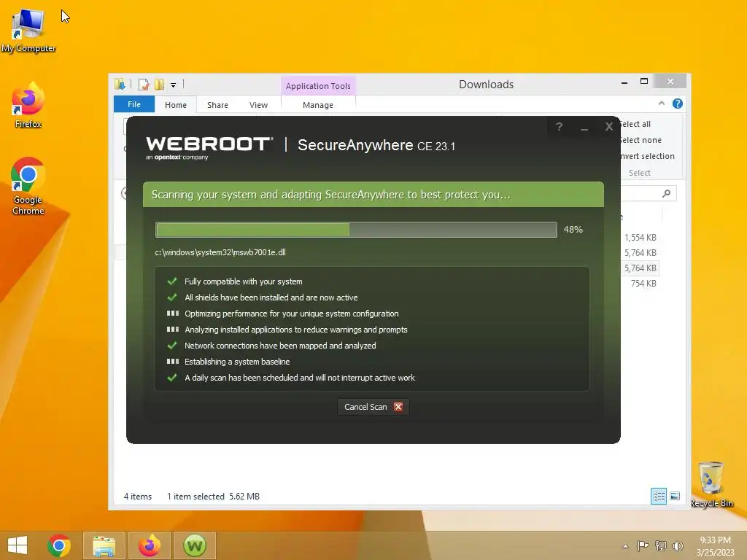Click the 1,554 KB file size entry
This screenshot has width=747, height=560.
click(x=640, y=237)
